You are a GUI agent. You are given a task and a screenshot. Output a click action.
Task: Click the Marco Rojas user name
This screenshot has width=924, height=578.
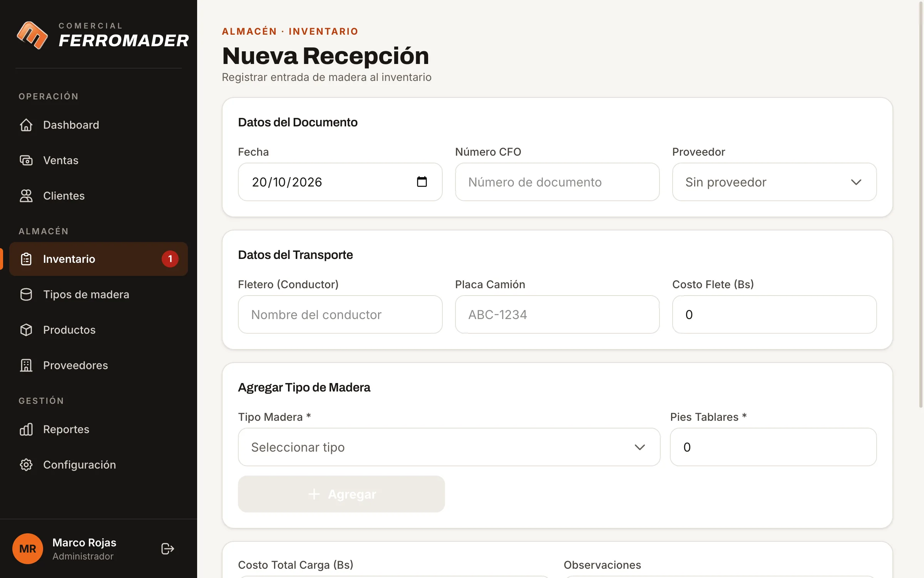tap(84, 543)
